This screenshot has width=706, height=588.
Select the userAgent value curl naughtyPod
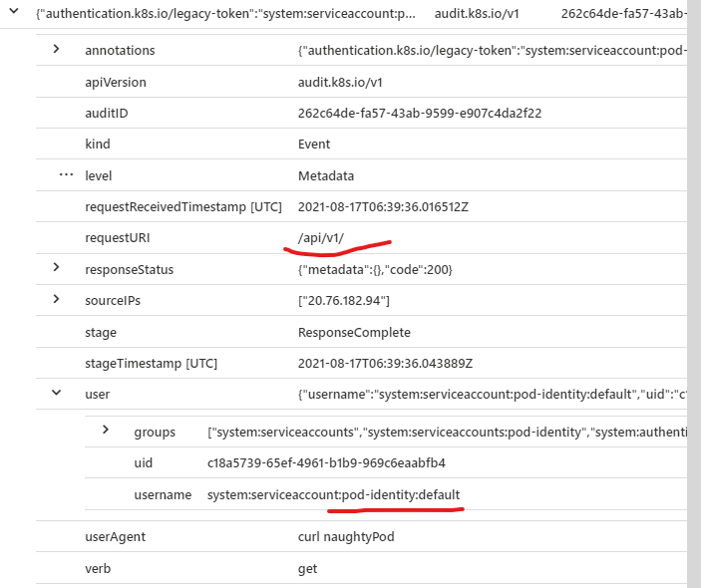pyautogui.click(x=347, y=536)
